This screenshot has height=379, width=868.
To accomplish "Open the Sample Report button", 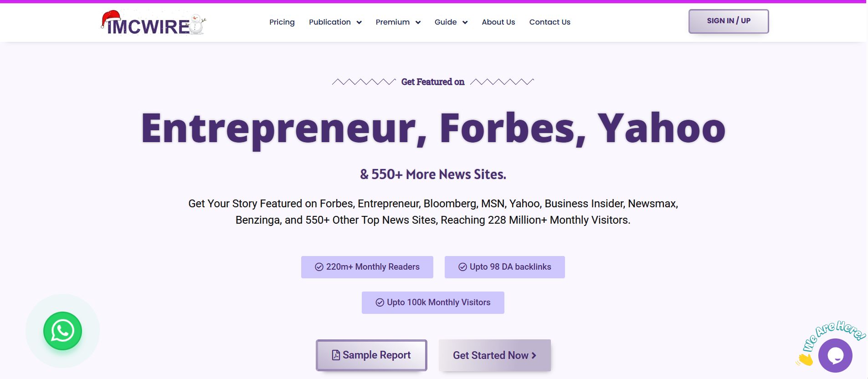I will 371,355.
